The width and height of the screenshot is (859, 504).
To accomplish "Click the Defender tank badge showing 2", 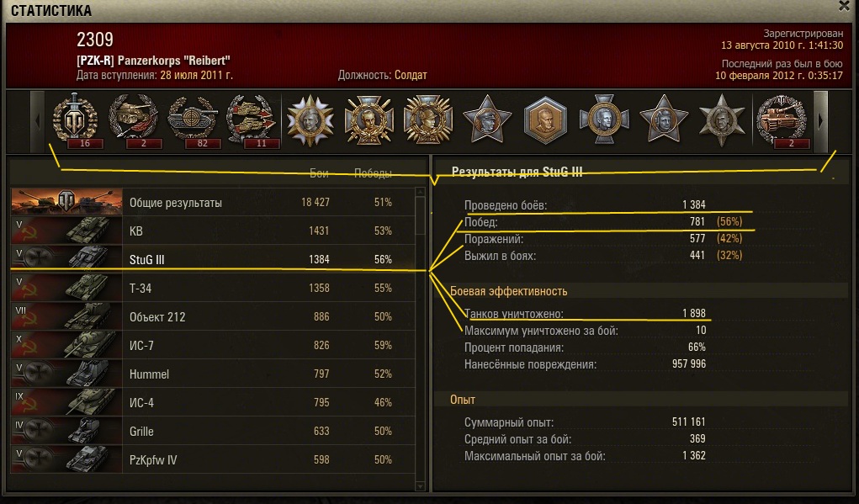I will click(133, 120).
